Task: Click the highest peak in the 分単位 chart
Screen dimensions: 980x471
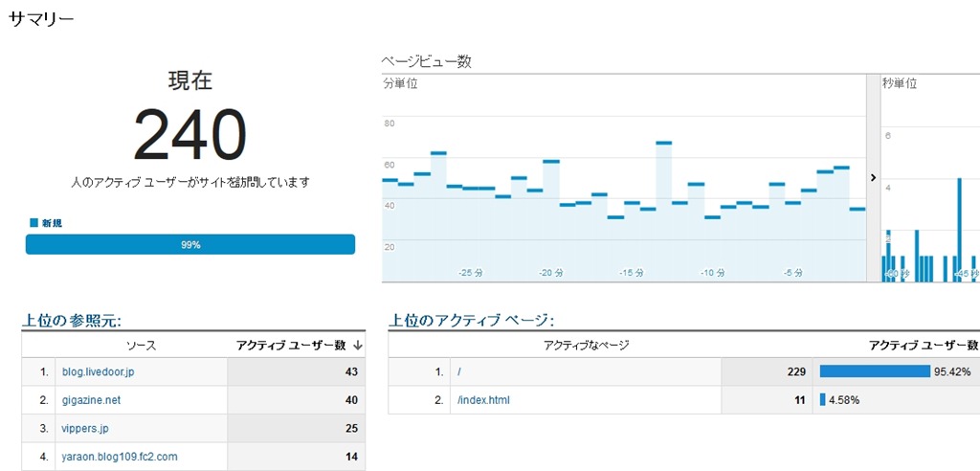Action: click(x=663, y=143)
